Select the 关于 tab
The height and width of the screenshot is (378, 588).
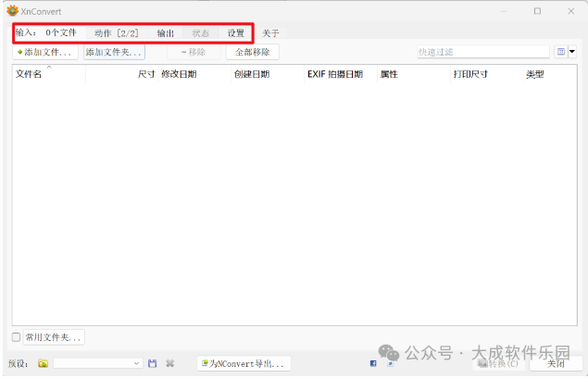[x=270, y=33]
